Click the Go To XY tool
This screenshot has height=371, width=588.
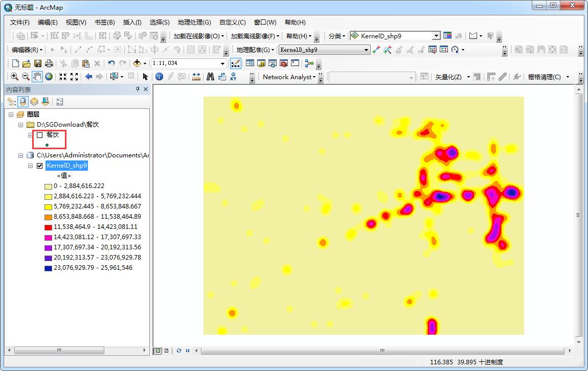pyautogui.click(x=233, y=77)
